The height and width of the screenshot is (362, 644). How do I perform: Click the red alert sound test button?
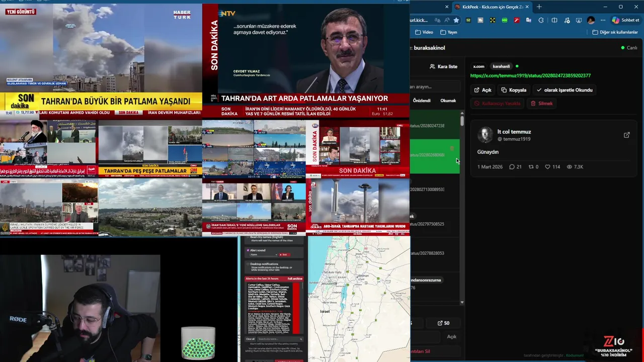coord(285,254)
